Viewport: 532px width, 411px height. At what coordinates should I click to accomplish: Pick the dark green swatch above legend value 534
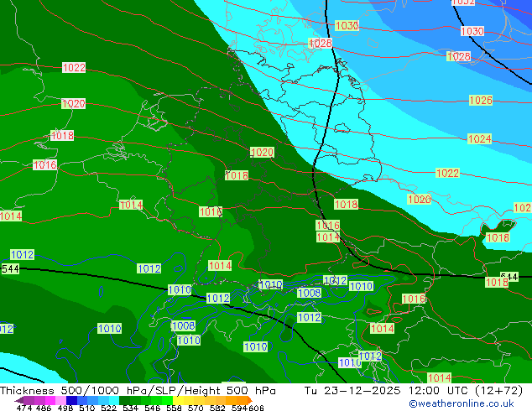(x=124, y=400)
